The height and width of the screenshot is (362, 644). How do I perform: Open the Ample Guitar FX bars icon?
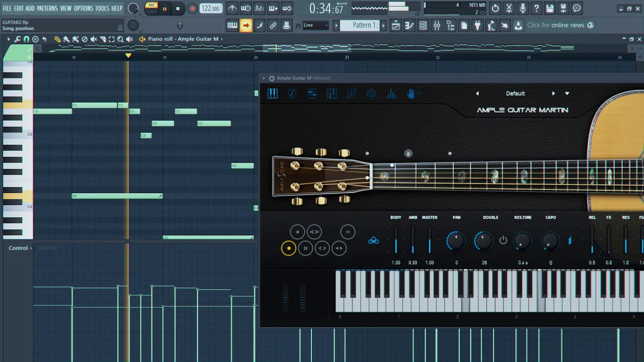(x=391, y=94)
